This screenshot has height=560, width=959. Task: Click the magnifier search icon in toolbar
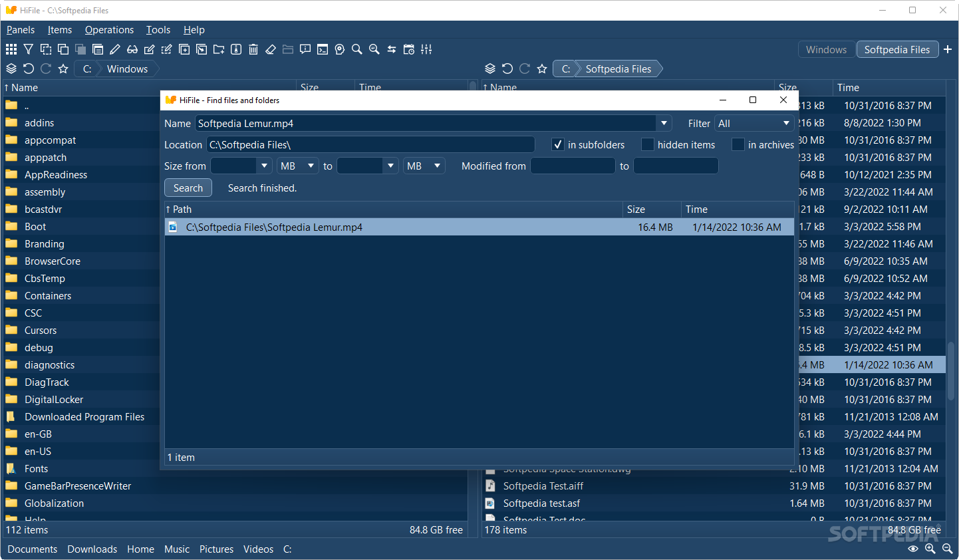pyautogui.click(x=357, y=49)
